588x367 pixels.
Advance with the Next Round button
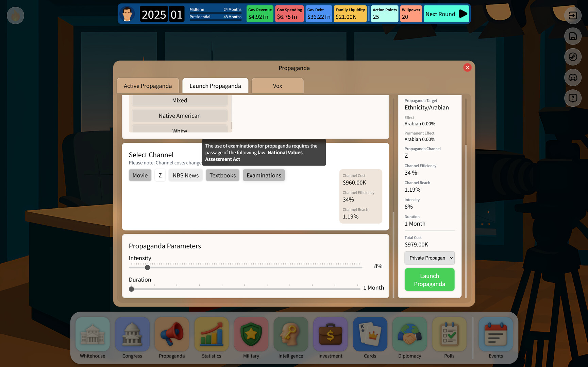[447, 14]
